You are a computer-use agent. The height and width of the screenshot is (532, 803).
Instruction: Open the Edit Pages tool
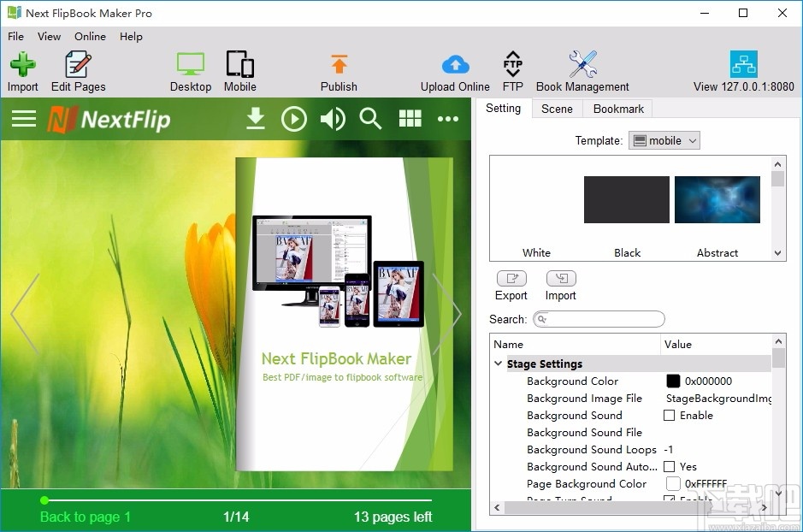77,68
